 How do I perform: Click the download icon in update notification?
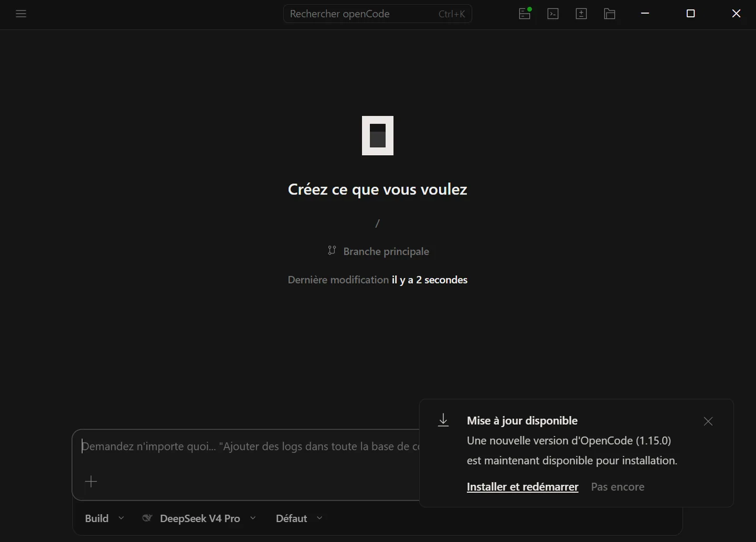click(443, 420)
